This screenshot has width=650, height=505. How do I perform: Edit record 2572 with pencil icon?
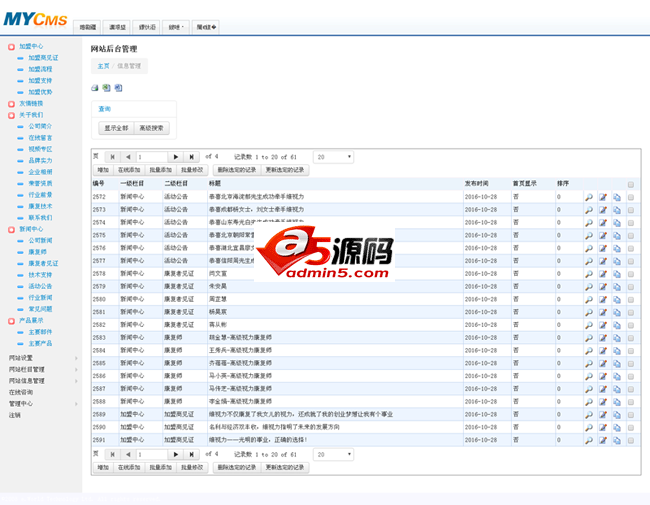603,197
